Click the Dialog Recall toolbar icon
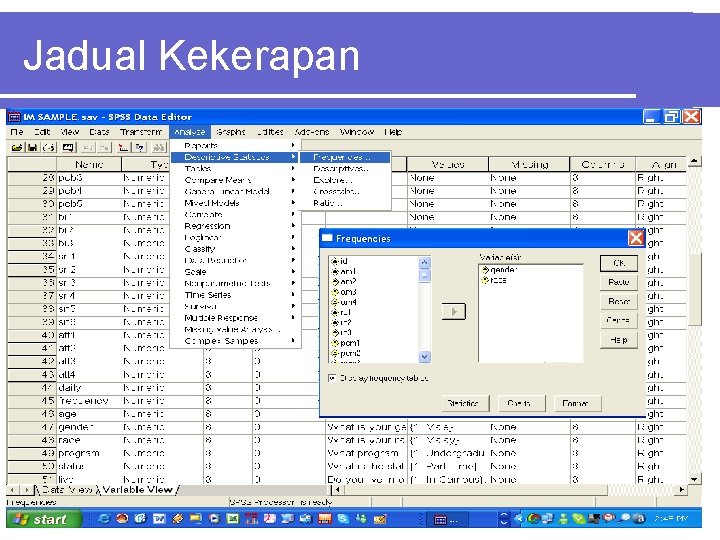 [68, 147]
